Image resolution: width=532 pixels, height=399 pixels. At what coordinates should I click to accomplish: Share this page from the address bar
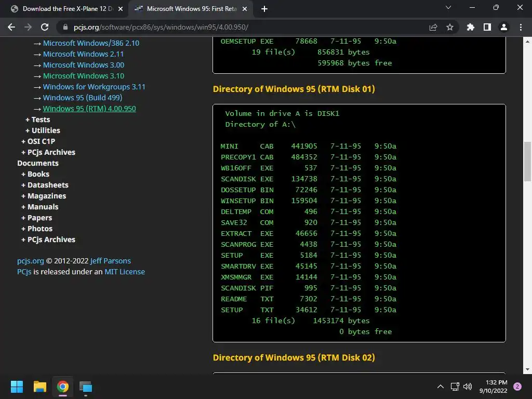(433, 27)
